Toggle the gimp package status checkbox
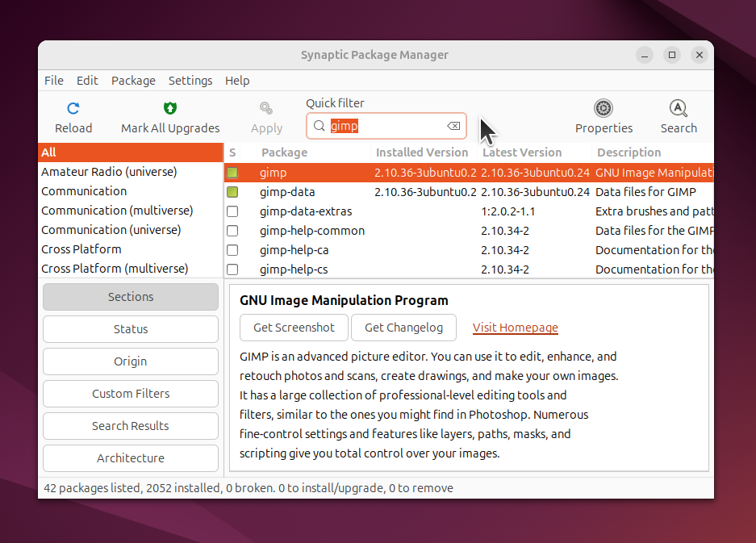Screen dimensions: 756x543 click(232, 173)
